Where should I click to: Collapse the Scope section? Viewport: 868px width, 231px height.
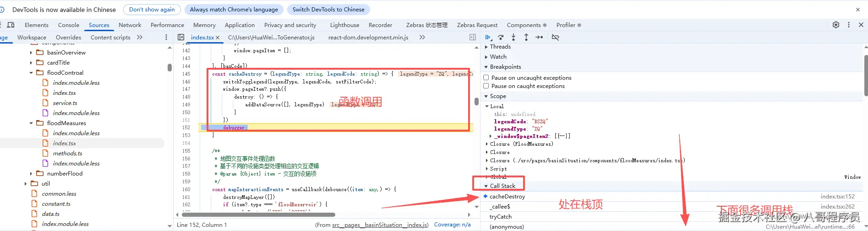pyautogui.click(x=486, y=96)
